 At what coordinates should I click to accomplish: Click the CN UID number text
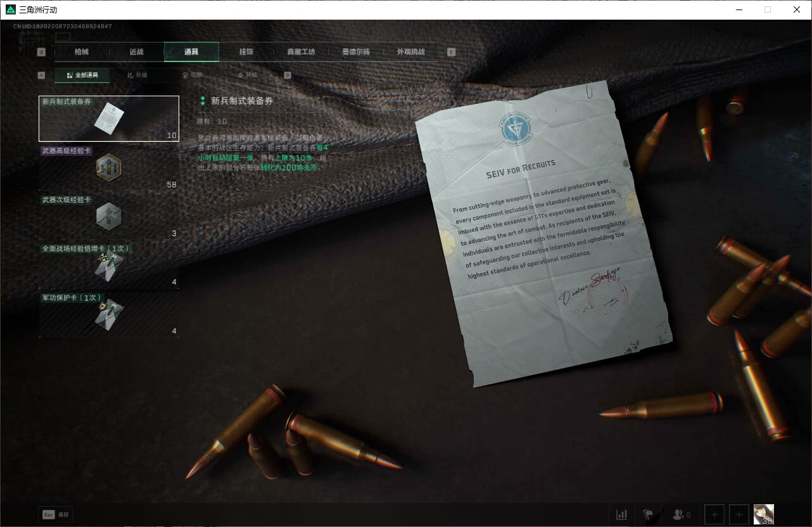pos(63,26)
